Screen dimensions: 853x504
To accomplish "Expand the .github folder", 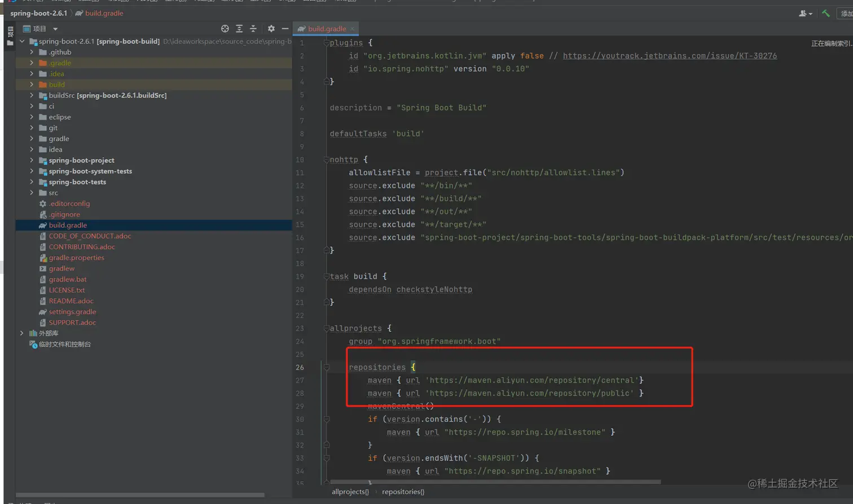I will pos(32,52).
